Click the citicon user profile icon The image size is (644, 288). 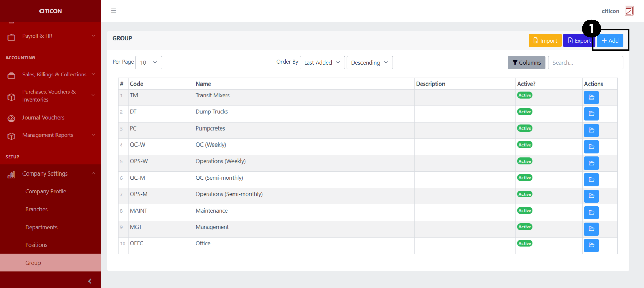click(x=629, y=11)
